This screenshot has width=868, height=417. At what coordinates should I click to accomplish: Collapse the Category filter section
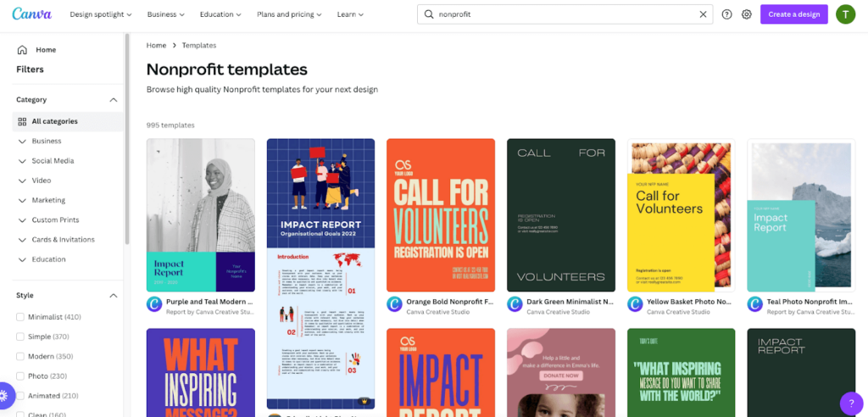click(x=114, y=100)
